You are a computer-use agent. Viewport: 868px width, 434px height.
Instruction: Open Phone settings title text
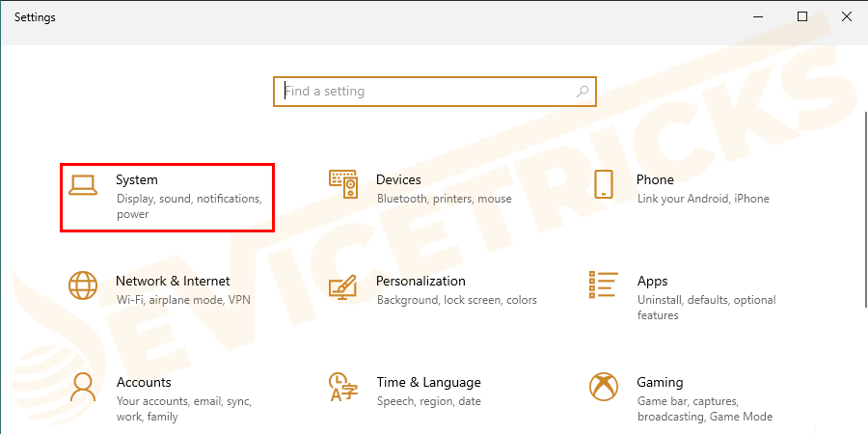tap(655, 179)
